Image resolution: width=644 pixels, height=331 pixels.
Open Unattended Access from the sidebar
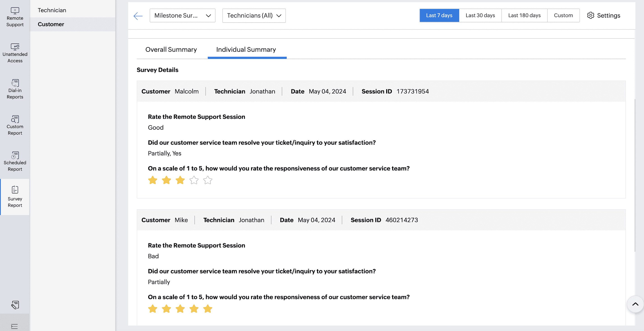click(15, 47)
